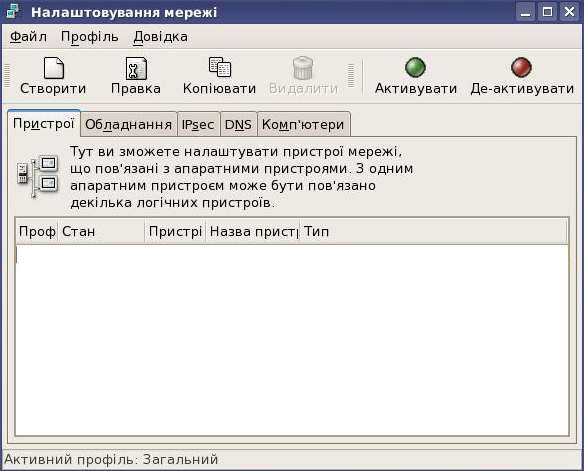584x471 pixels.
Task: Click the green Активувати icon
Action: pos(415,67)
